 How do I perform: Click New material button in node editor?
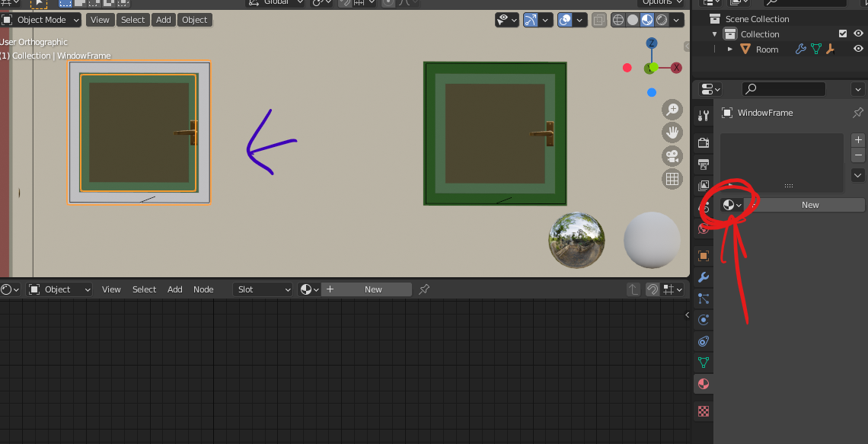tap(368, 289)
